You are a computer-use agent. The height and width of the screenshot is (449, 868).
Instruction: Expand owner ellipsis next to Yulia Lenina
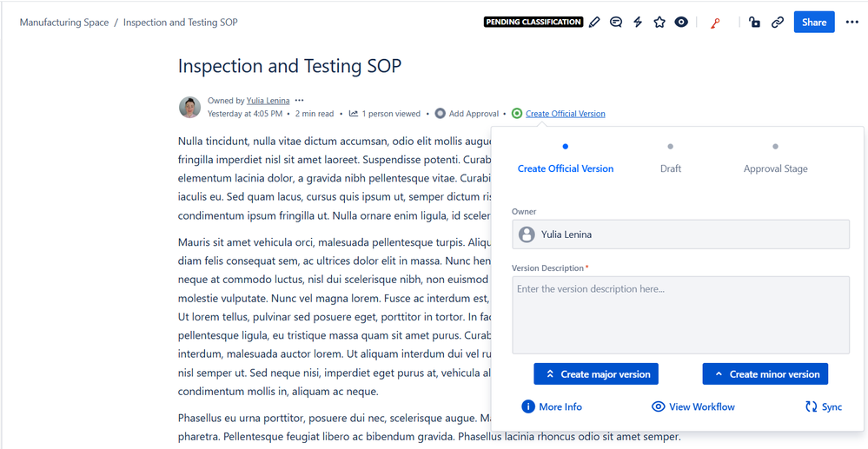[x=299, y=101]
